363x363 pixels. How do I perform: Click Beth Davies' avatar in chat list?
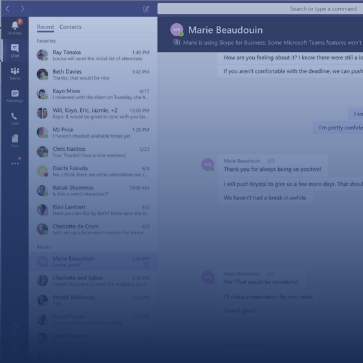click(x=42, y=74)
